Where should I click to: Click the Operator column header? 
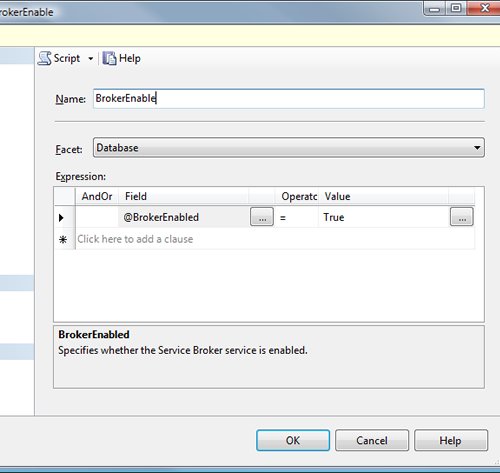coord(296,196)
